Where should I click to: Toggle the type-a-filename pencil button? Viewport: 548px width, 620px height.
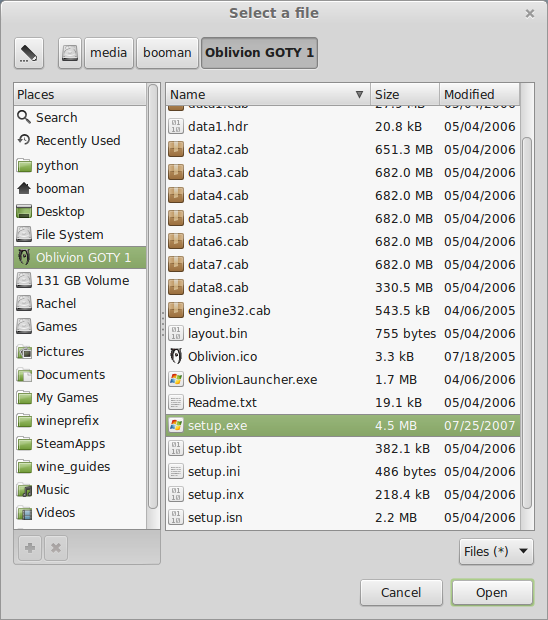tap(29, 53)
